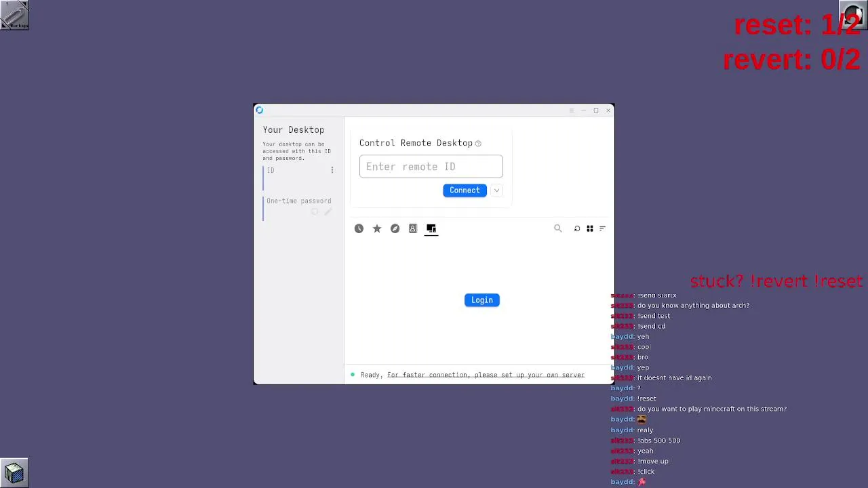Click the top-right corner desktop icon

point(853,14)
